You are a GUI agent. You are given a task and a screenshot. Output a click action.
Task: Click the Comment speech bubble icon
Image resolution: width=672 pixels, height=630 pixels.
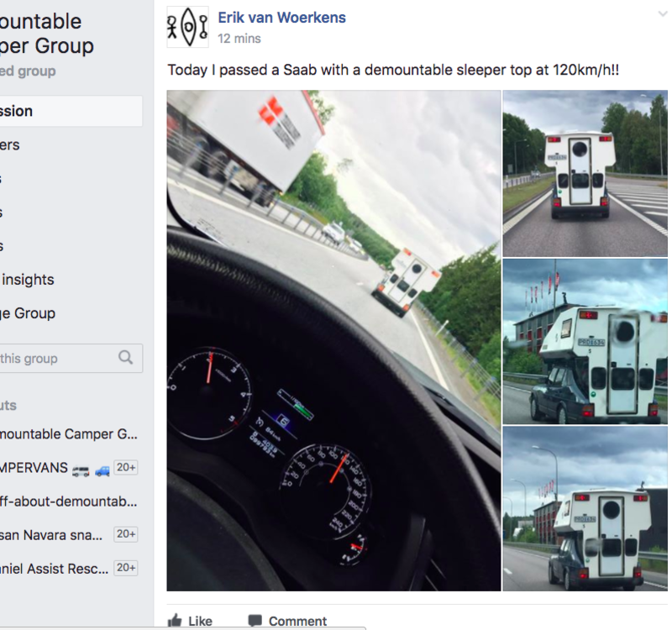click(255, 621)
